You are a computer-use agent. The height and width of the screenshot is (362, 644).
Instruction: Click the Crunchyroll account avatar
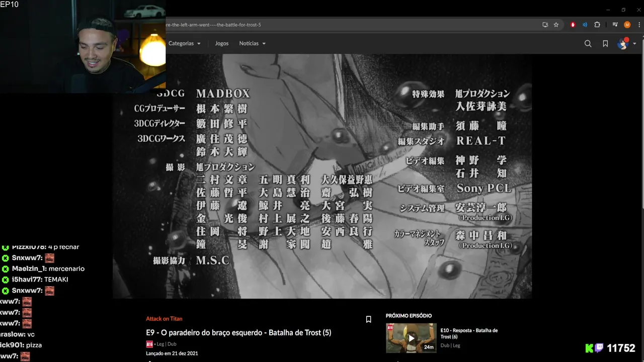pos(623,44)
